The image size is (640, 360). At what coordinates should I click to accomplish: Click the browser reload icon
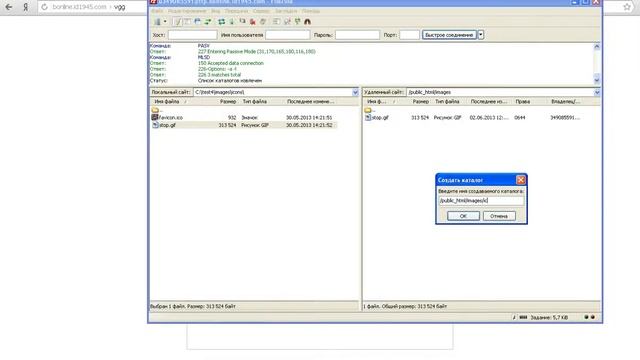[44, 7]
